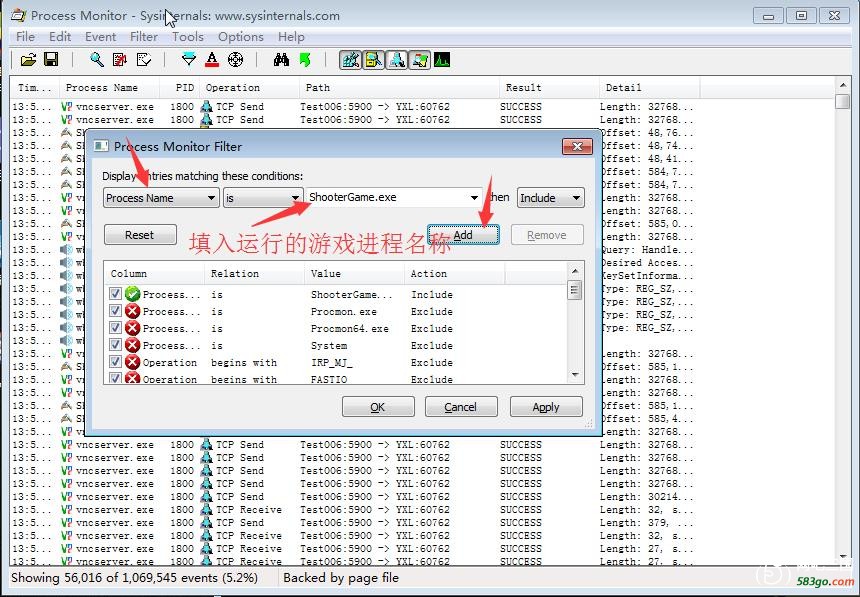
Task: Close the Process Monitor Filter dialog
Action: point(577,147)
